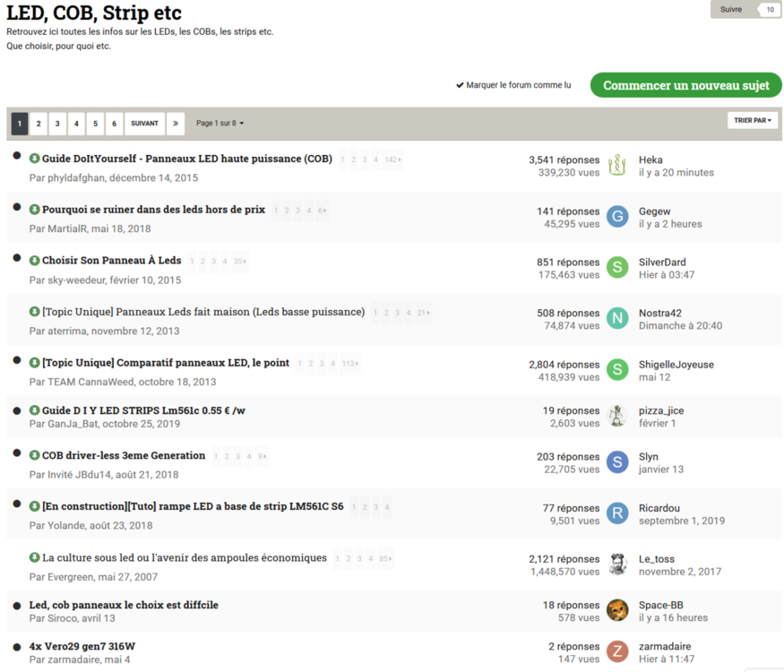Mark forum as read via Marquer le forum comme lu
Viewport: 784px width, 672px height.
tap(513, 85)
